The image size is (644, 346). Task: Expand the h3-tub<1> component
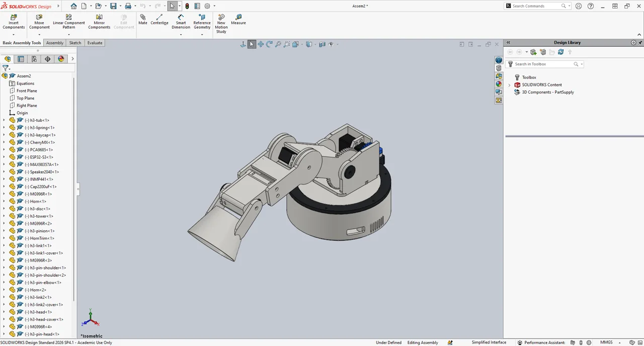[4, 120]
